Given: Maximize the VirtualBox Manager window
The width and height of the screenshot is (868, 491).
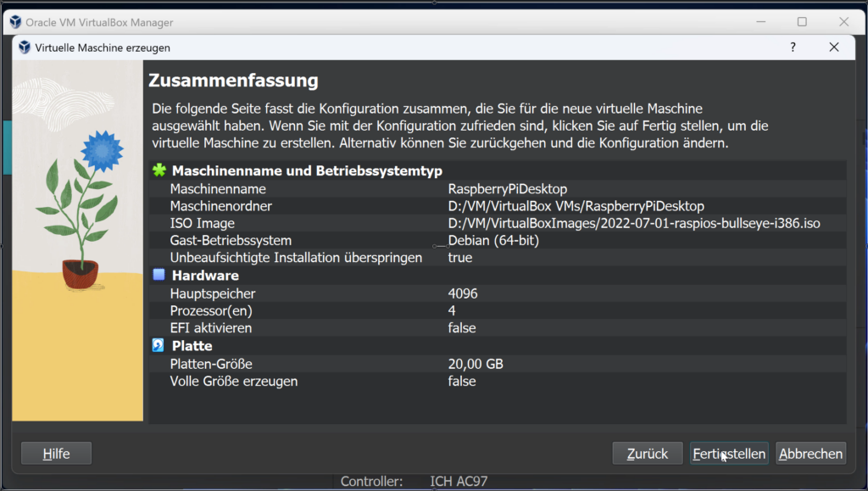Looking at the screenshot, I should pos(802,21).
